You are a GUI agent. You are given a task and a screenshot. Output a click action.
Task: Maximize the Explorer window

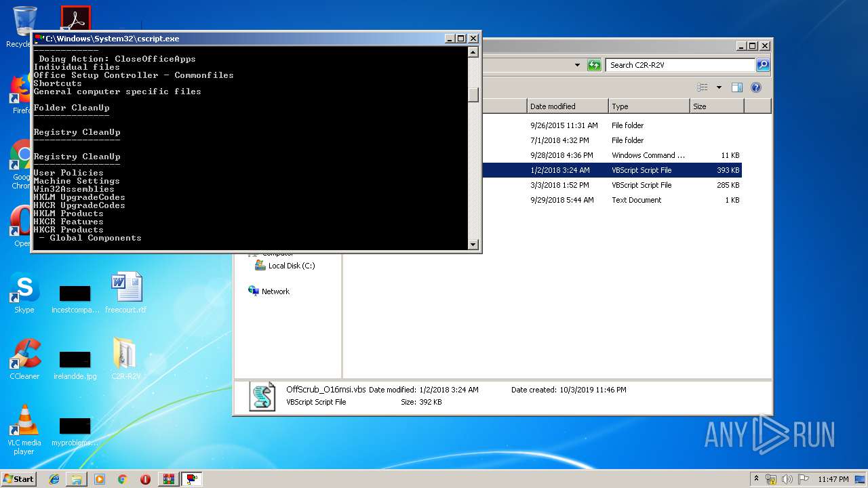[x=753, y=45]
